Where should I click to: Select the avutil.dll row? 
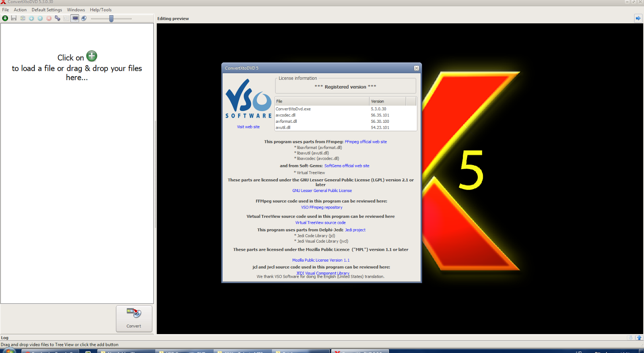tap(346, 128)
